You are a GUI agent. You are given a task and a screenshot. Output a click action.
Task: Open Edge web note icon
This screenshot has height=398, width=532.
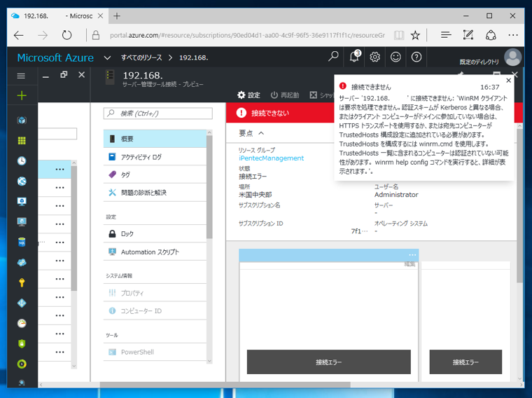click(468, 35)
